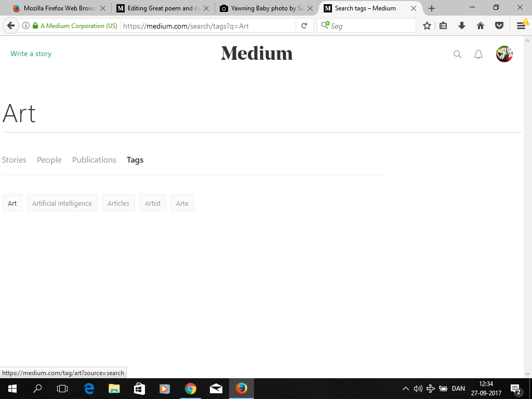Click the Firefox taskbar icon
This screenshot has height=399, width=532.
tap(242, 389)
